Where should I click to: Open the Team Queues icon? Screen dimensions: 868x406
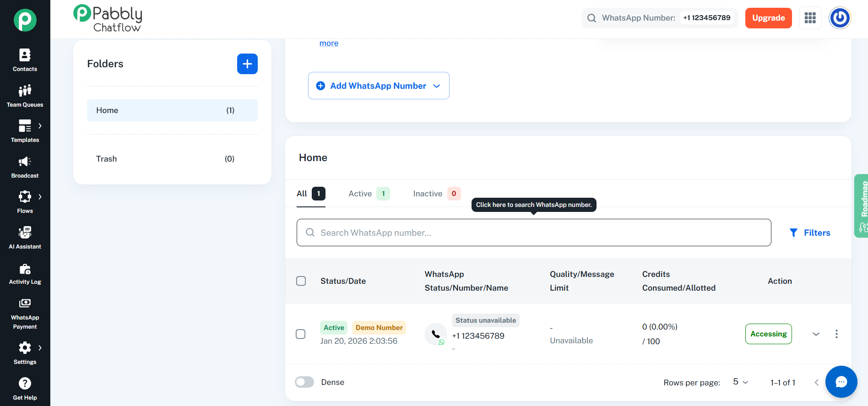click(x=25, y=96)
